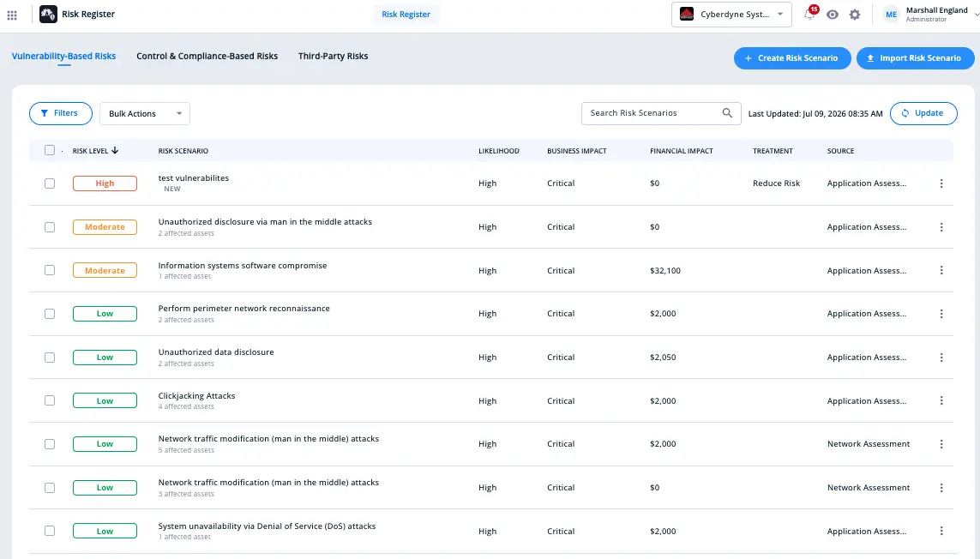The height and width of the screenshot is (559, 980).
Task: Click the Cyberdyne Systems company logo
Action: 687,15
